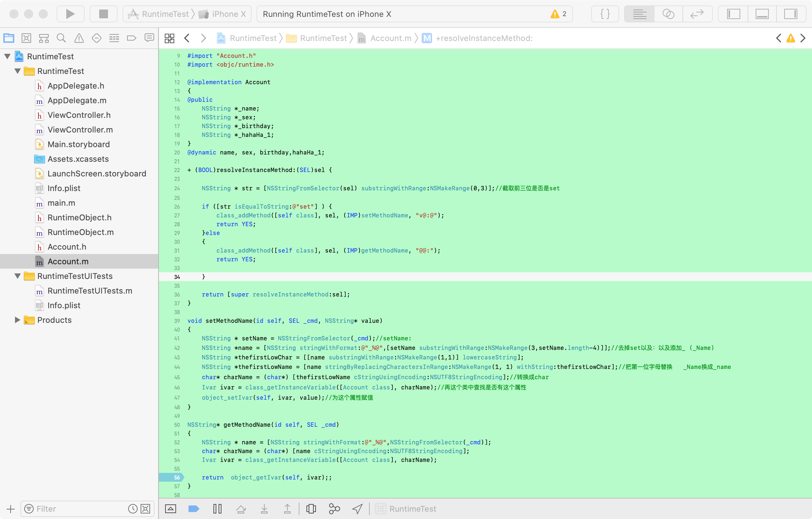This screenshot has width=812, height=519.
Task: Select AppDelegate.m file
Action: (77, 100)
